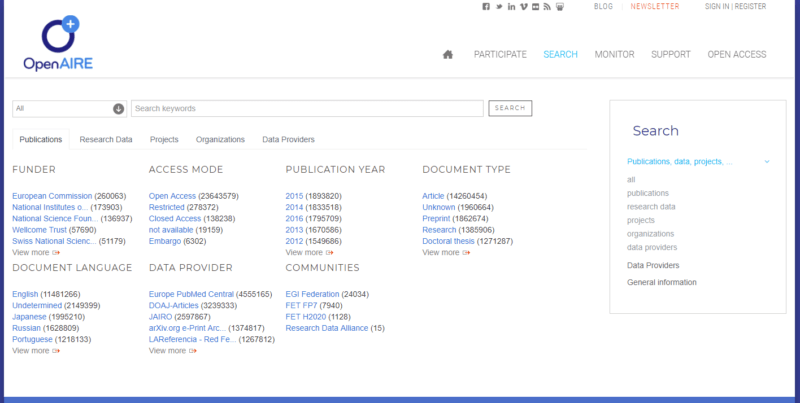Image resolution: width=800 pixels, height=403 pixels.
Task: Open the All entity type dropdown
Action: pyautogui.click(x=69, y=109)
